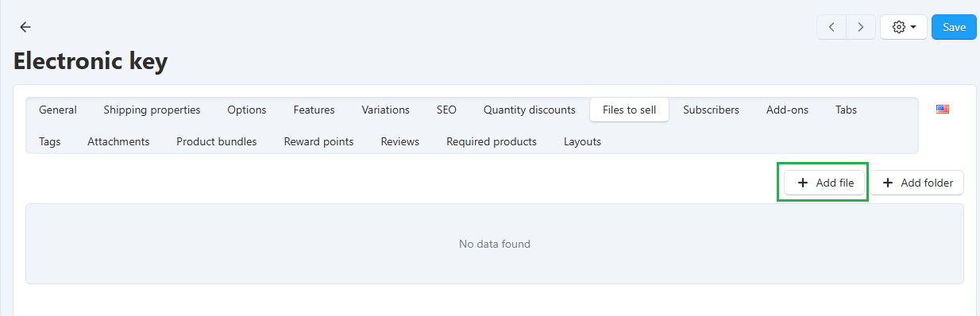The image size is (980, 316).
Task: Go to next product with right chevron
Action: pyautogui.click(x=861, y=27)
